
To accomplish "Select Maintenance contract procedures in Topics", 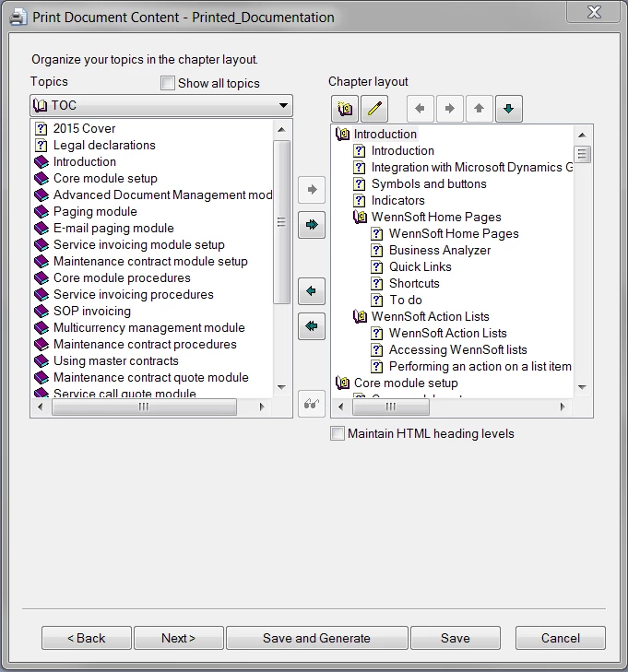I will click(145, 344).
